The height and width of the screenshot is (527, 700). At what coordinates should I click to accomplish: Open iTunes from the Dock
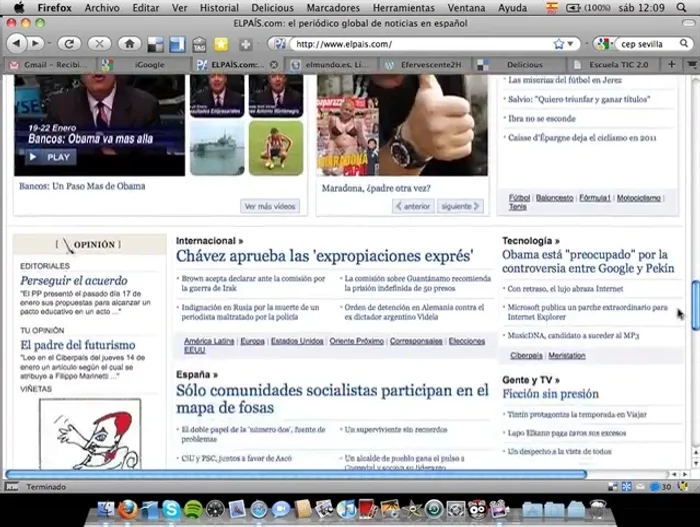click(x=346, y=510)
